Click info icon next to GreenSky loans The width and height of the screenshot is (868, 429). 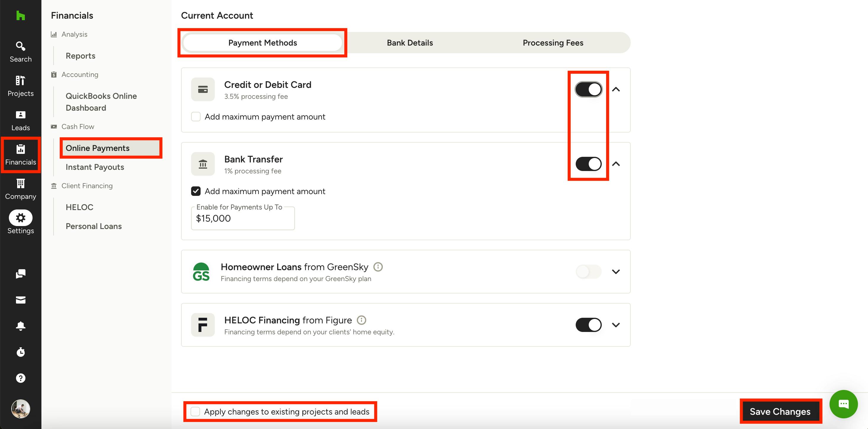click(x=378, y=267)
